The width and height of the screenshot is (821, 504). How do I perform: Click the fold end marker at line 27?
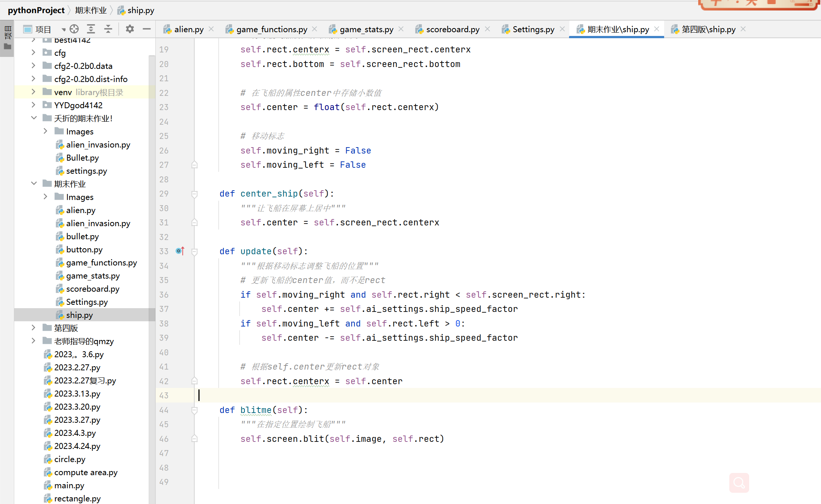point(194,165)
